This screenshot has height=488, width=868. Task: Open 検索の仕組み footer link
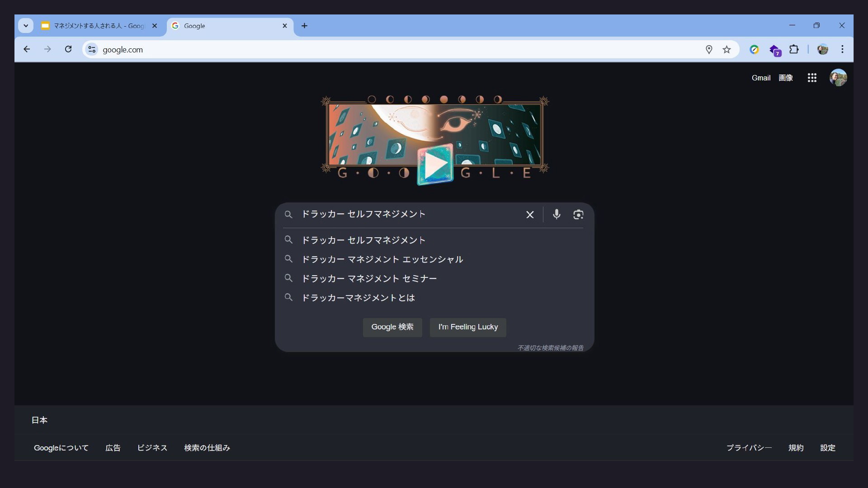click(x=207, y=448)
